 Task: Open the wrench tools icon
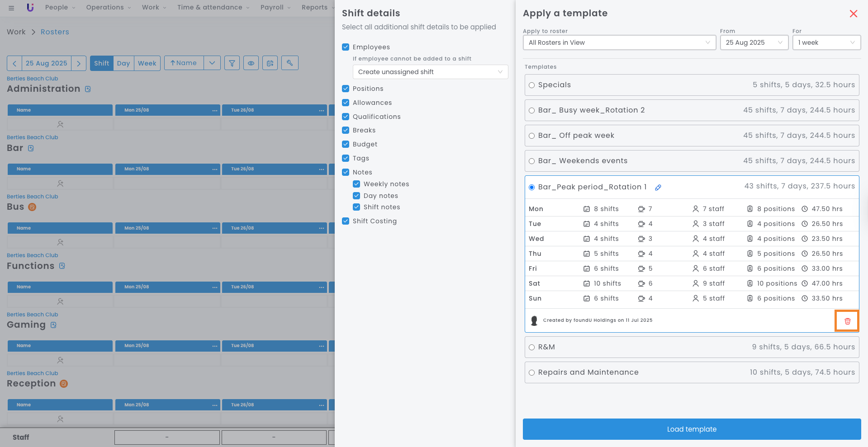[289, 63]
